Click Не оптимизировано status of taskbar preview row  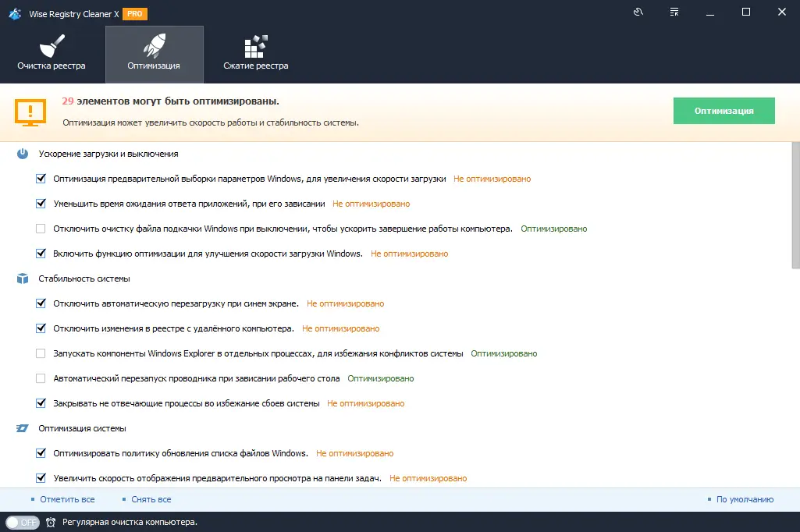point(428,478)
